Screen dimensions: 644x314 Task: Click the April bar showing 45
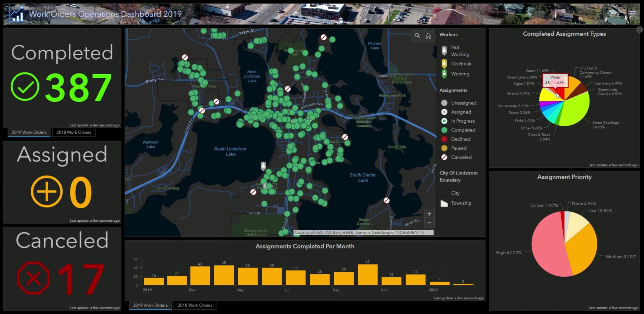click(x=224, y=275)
